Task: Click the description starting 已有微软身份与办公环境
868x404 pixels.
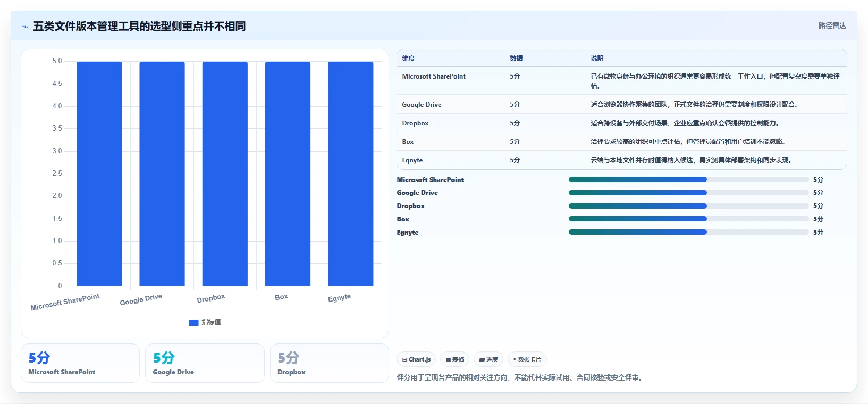Action: [x=715, y=81]
